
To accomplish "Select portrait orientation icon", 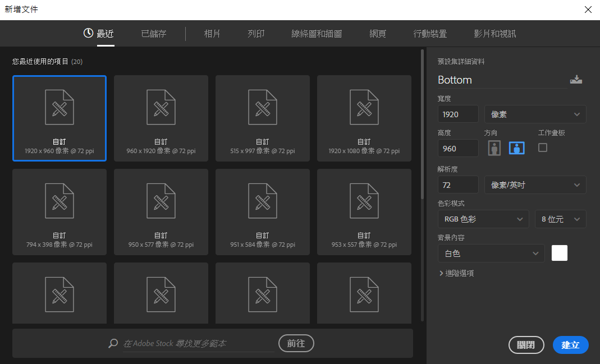I will point(494,148).
